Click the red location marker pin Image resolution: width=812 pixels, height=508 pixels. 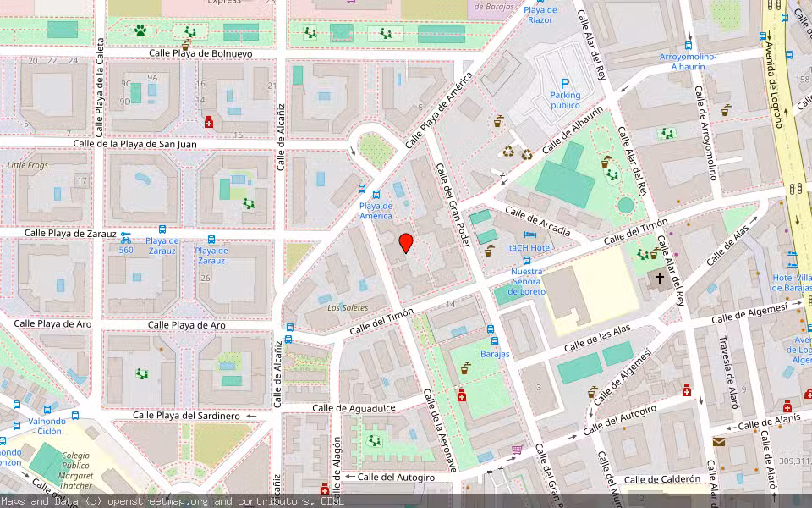tap(406, 245)
